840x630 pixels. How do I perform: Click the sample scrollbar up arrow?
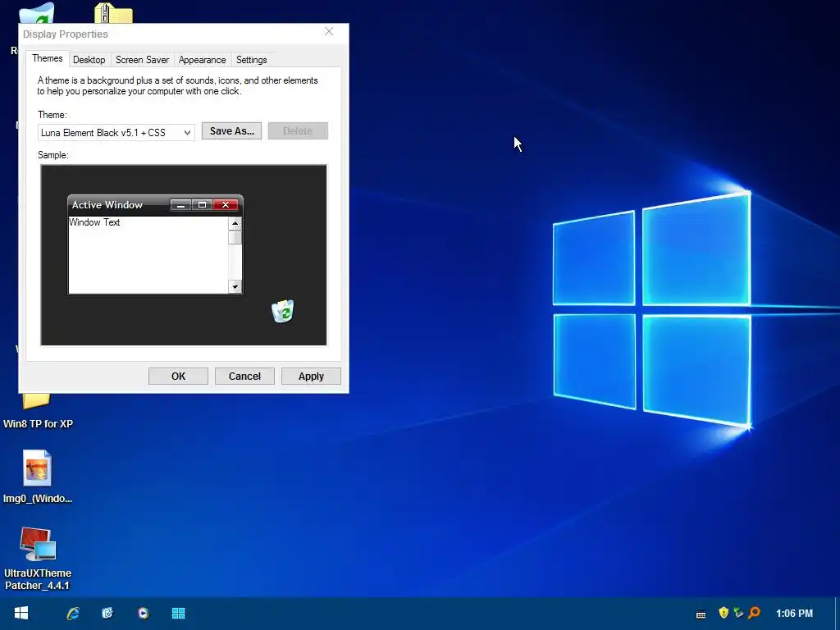tap(235, 223)
